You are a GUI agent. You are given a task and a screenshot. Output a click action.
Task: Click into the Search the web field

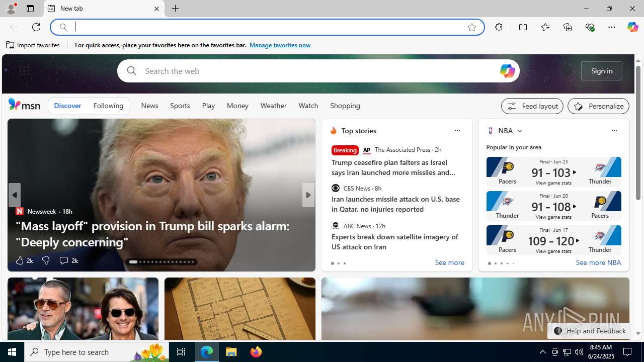tap(318, 71)
